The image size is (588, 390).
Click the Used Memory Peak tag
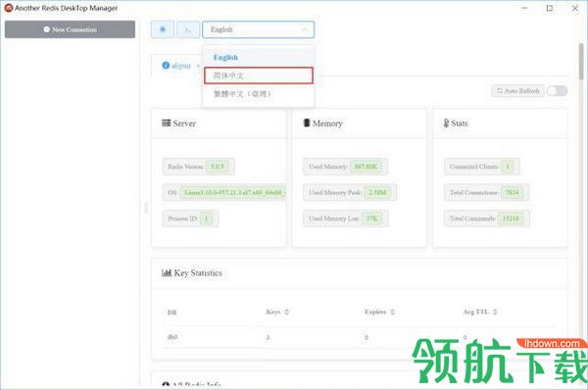tap(350, 192)
